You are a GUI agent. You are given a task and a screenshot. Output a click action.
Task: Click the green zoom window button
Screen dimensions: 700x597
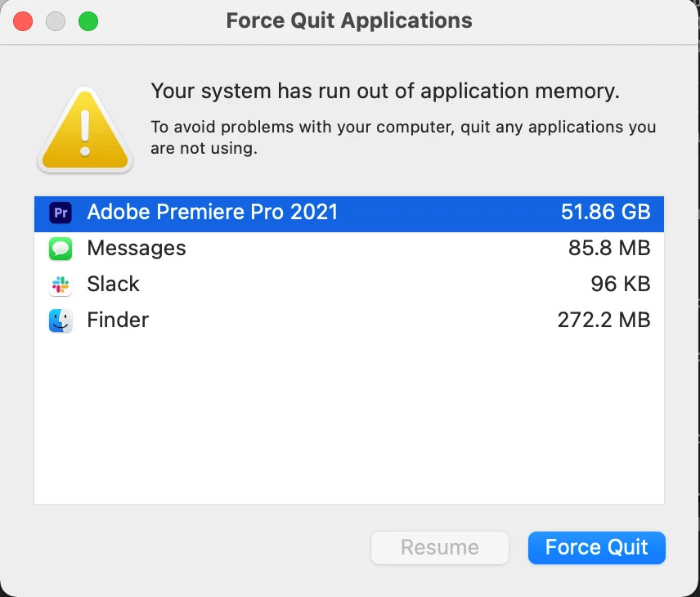[88, 21]
